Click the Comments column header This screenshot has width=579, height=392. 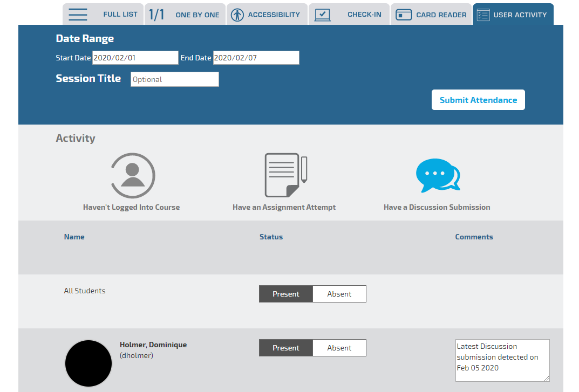[x=474, y=237]
